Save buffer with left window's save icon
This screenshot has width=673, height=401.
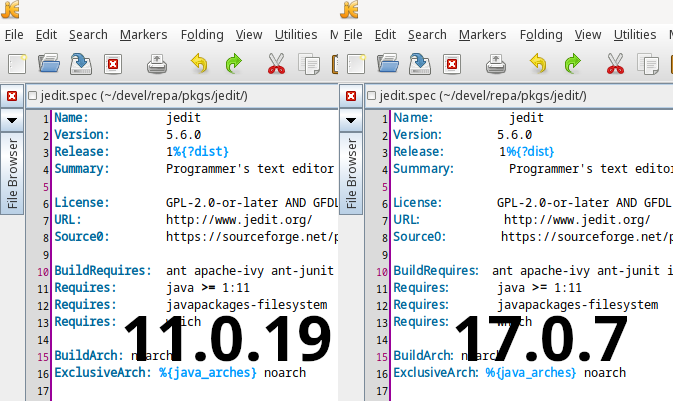point(81,65)
